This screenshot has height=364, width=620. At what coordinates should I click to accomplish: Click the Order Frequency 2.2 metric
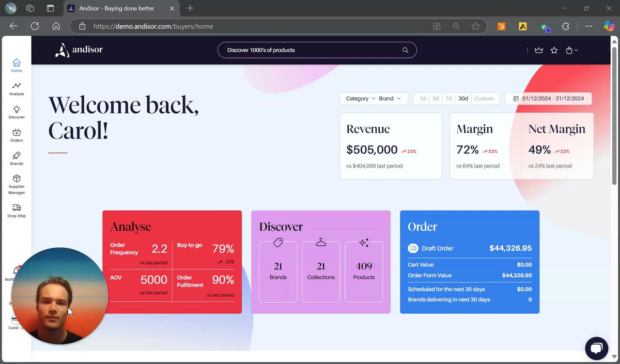pos(139,254)
